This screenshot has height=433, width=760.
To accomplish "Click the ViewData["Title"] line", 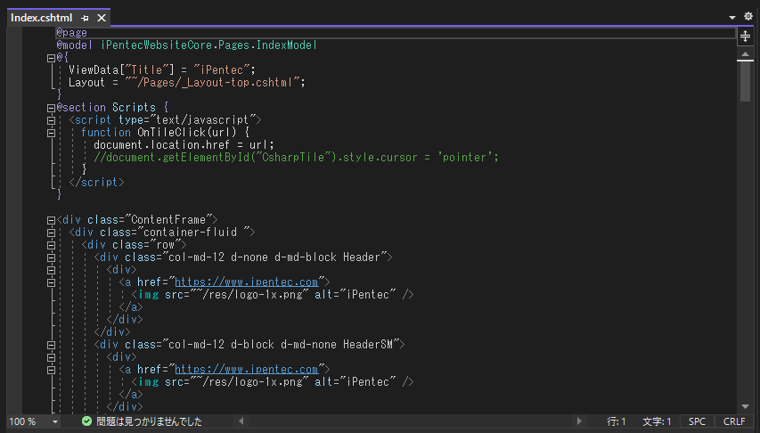I will [162, 70].
